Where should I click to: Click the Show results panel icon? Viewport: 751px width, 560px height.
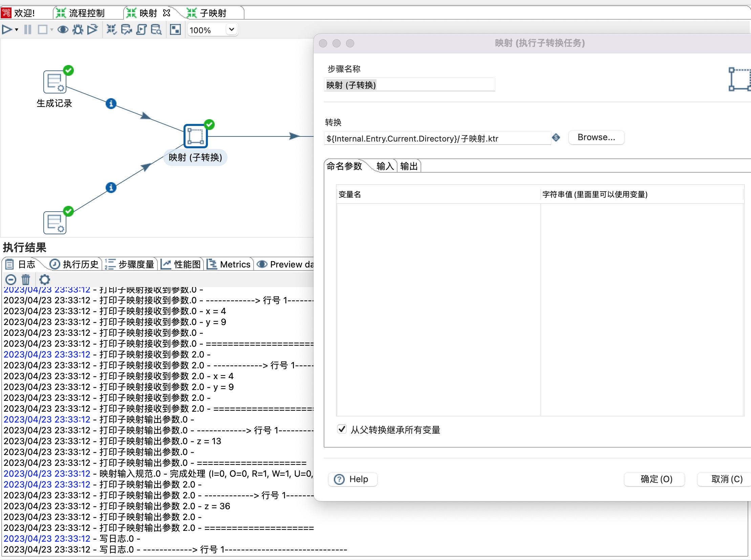pyautogui.click(x=175, y=30)
